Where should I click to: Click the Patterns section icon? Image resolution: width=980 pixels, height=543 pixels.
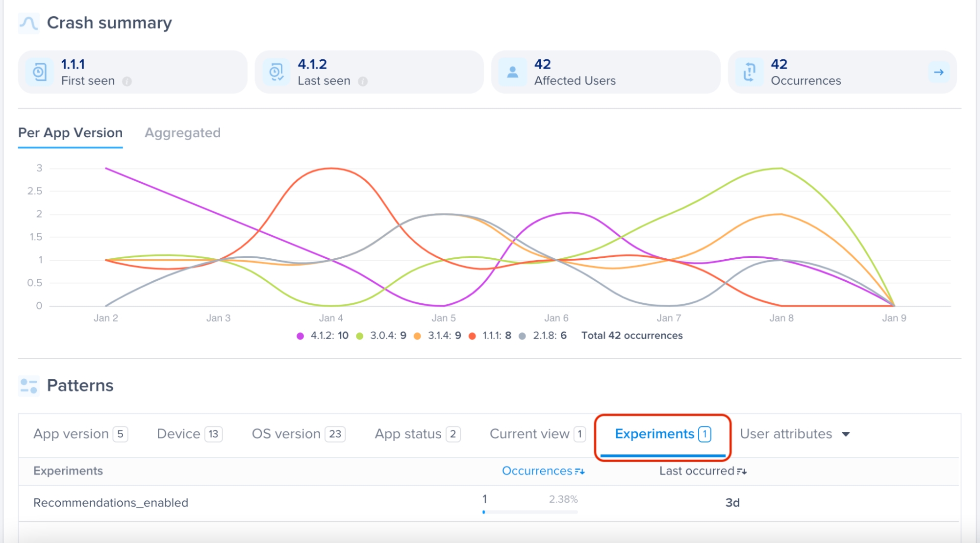(x=28, y=386)
